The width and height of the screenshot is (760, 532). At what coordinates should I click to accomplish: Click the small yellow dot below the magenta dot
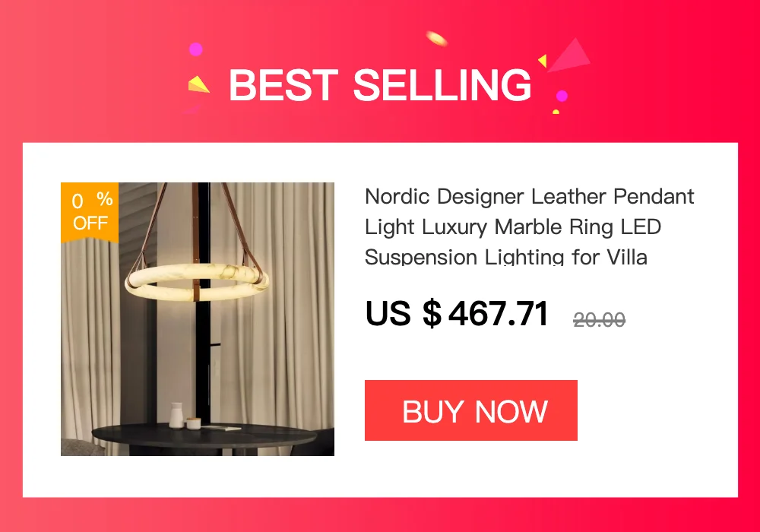click(556, 112)
